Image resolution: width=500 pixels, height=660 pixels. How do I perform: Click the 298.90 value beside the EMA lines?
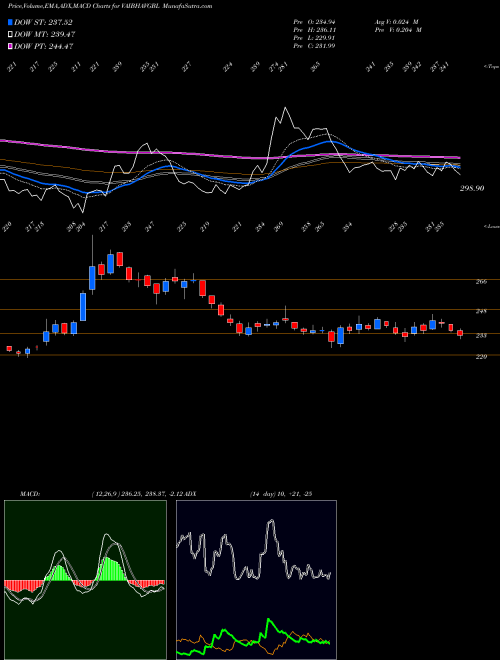[471, 188]
